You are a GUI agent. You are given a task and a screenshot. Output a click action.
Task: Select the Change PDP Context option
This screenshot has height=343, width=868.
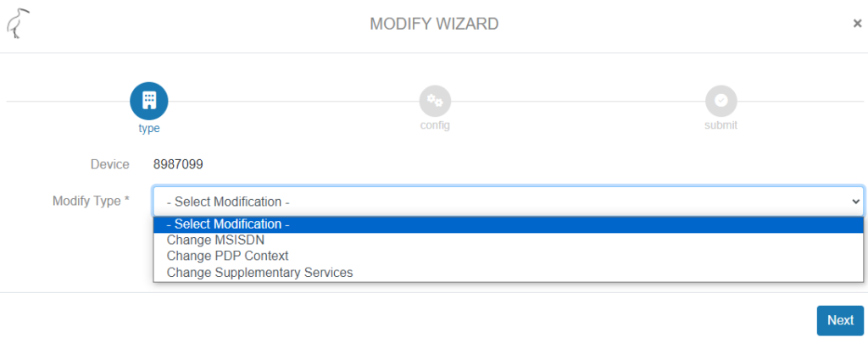[227, 256]
